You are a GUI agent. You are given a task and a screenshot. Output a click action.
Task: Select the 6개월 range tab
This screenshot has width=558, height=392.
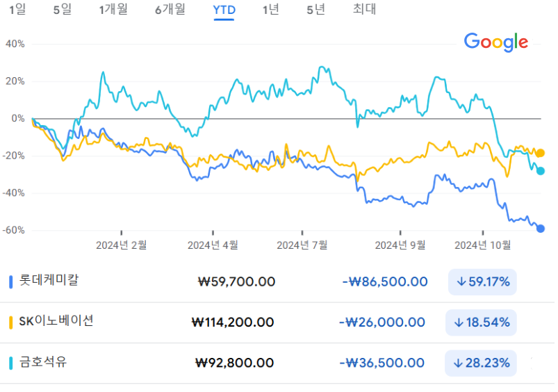[x=170, y=9]
